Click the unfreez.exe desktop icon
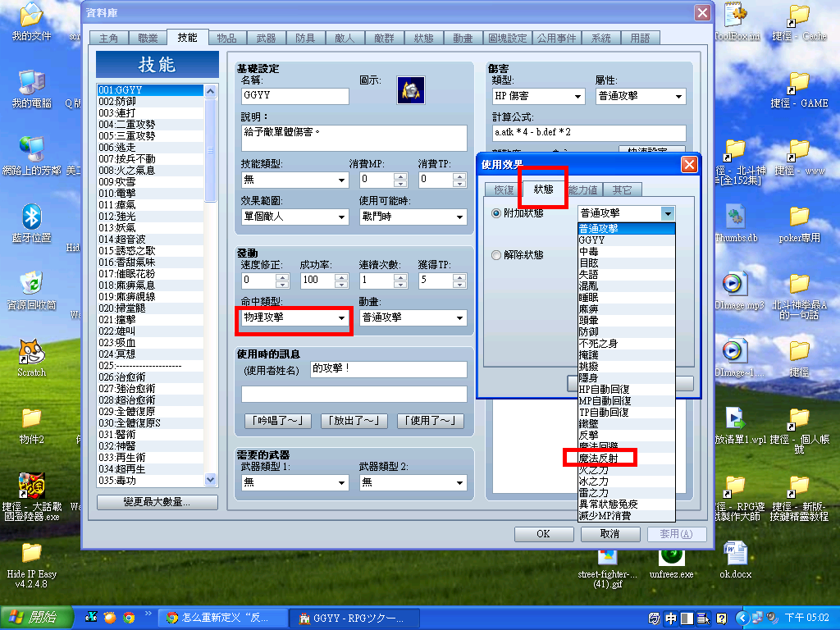840x630 pixels. pyautogui.click(x=671, y=564)
